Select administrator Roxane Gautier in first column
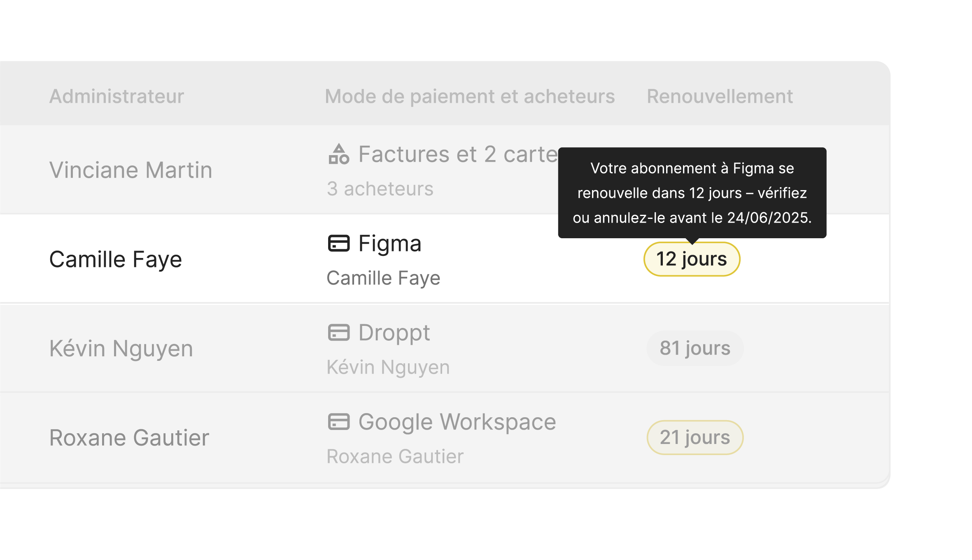 pyautogui.click(x=129, y=438)
